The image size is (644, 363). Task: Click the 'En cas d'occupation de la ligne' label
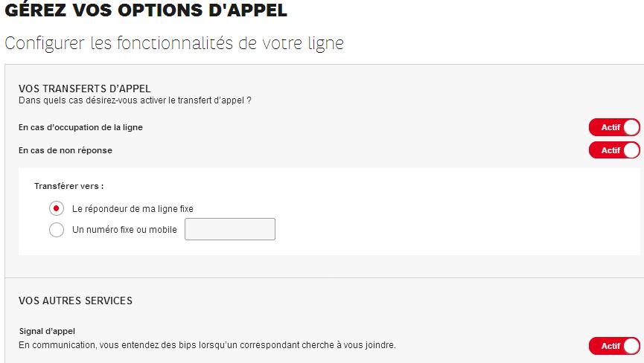80,127
